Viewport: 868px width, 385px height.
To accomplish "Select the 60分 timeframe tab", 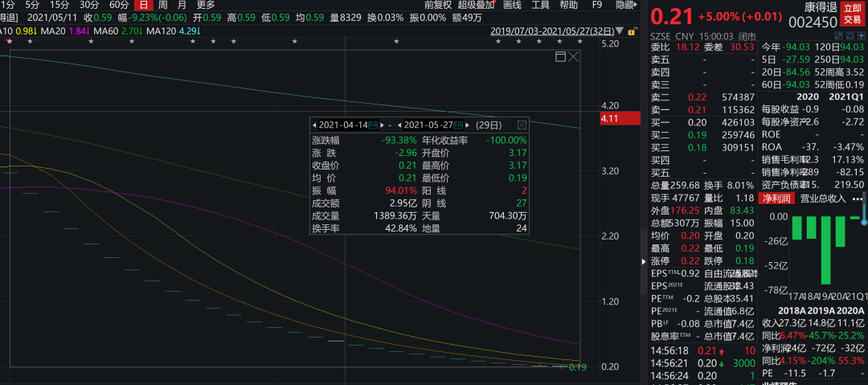I will (x=119, y=5).
